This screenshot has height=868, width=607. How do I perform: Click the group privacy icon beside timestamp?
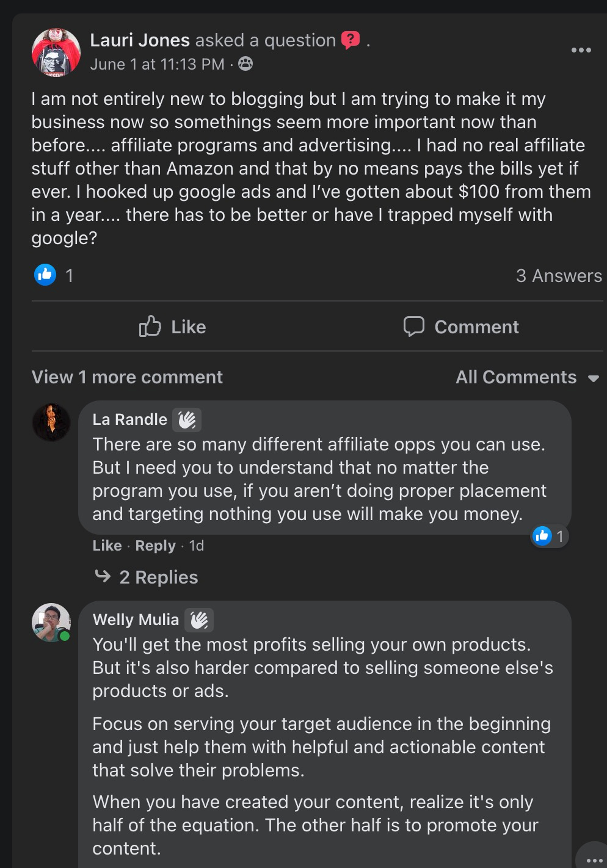click(245, 63)
